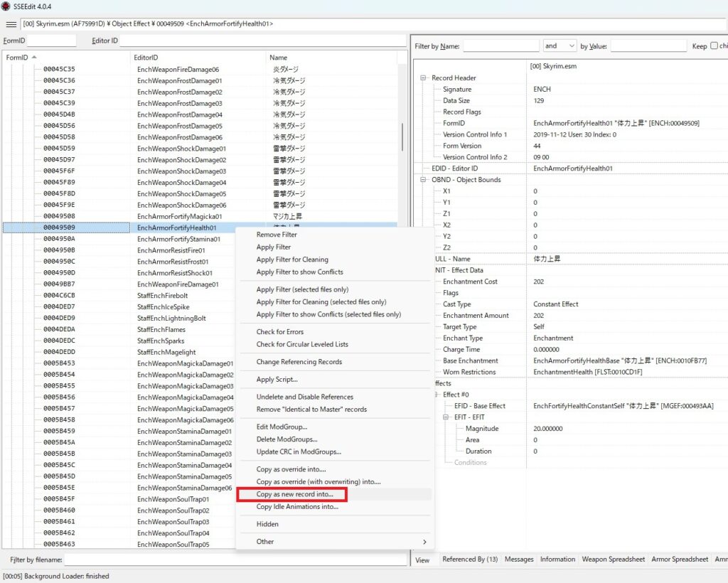Click the record list vertical scrollbar
Screen dimensions: 728x583
point(402,142)
